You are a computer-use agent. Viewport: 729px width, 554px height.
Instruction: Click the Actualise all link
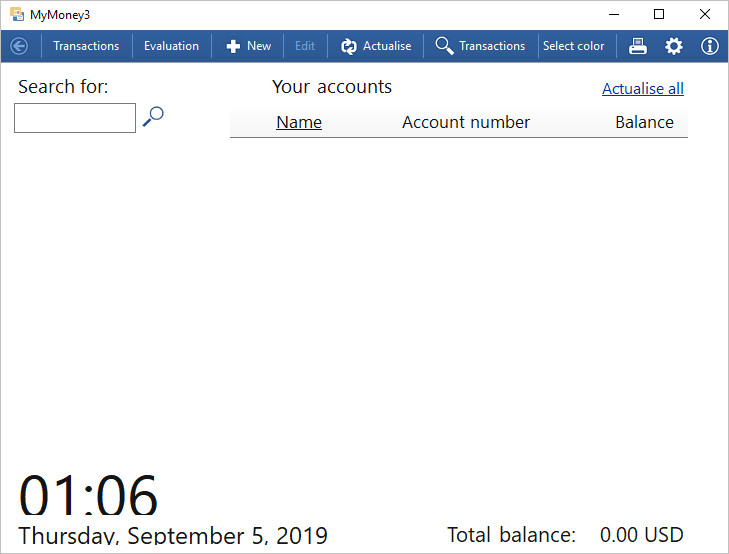click(x=643, y=88)
